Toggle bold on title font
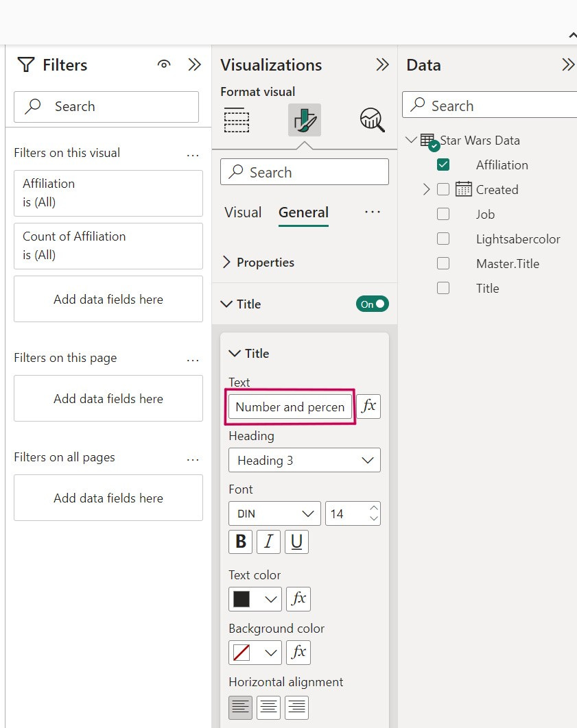 tap(241, 542)
